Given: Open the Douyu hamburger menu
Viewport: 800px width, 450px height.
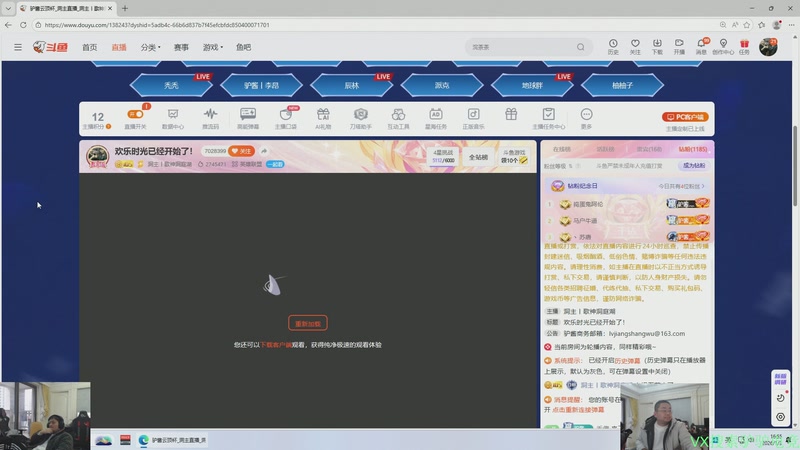Looking at the screenshot, I should tap(18, 47).
